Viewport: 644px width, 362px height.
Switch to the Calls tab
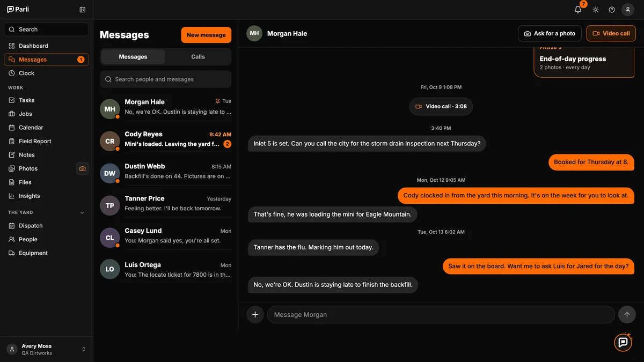(x=198, y=57)
